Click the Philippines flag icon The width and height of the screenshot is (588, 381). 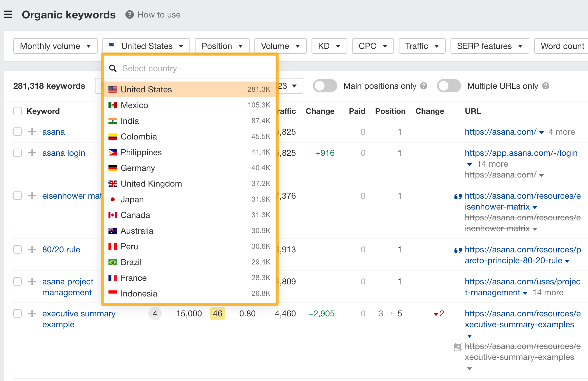pyautogui.click(x=113, y=152)
